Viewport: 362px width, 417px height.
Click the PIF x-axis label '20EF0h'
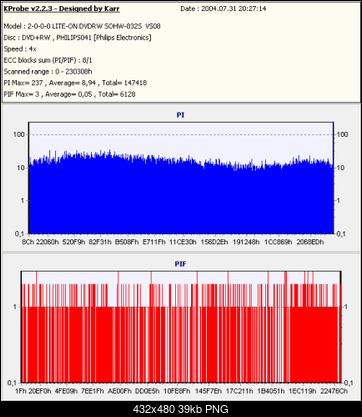pyautogui.click(x=40, y=391)
